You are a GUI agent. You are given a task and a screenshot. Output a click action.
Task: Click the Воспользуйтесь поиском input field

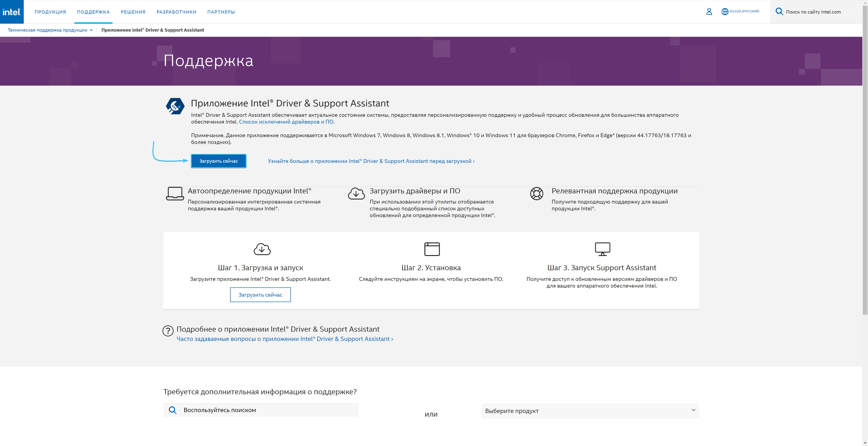click(x=261, y=410)
